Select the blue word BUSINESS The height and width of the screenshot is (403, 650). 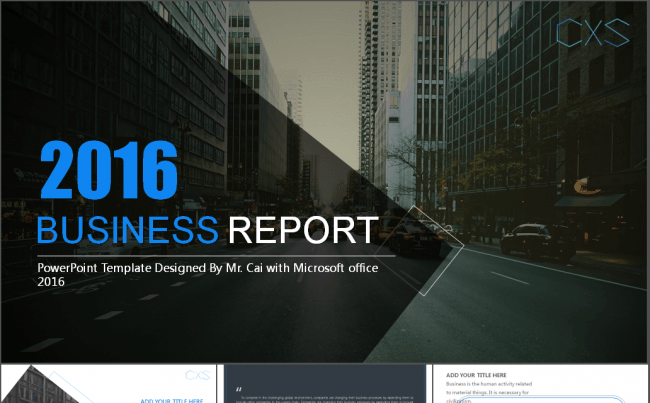127,230
